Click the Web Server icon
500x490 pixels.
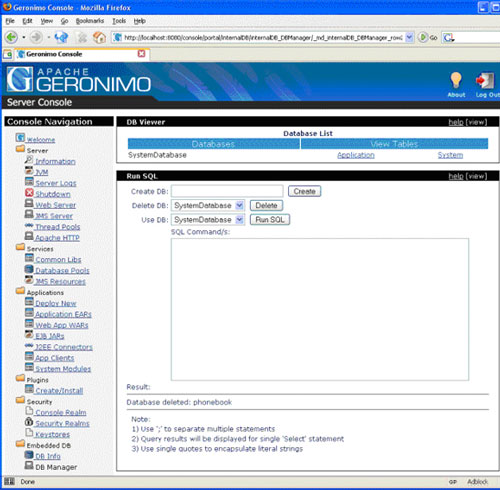pyautogui.click(x=29, y=203)
